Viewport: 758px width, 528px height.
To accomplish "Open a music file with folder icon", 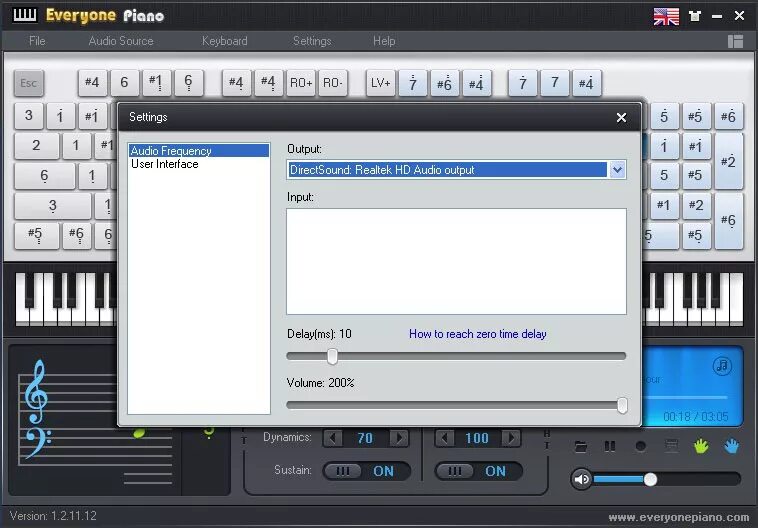I will 581,446.
